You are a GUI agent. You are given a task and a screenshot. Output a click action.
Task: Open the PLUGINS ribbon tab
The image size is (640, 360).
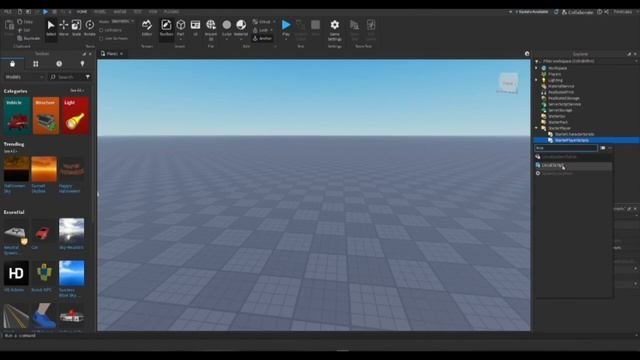point(171,12)
